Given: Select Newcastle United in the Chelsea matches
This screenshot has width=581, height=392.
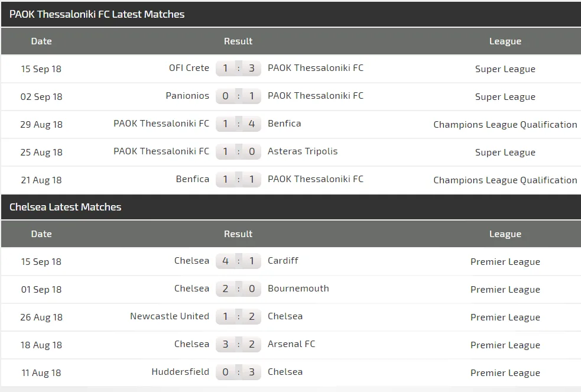Looking at the screenshot, I should [x=170, y=316].
